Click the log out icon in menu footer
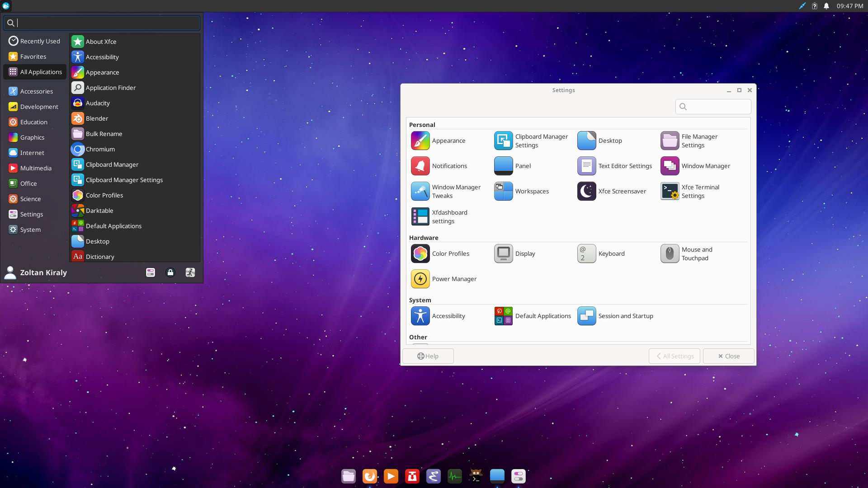The width and height of the screenshot is (868, 488). point(190,272)
